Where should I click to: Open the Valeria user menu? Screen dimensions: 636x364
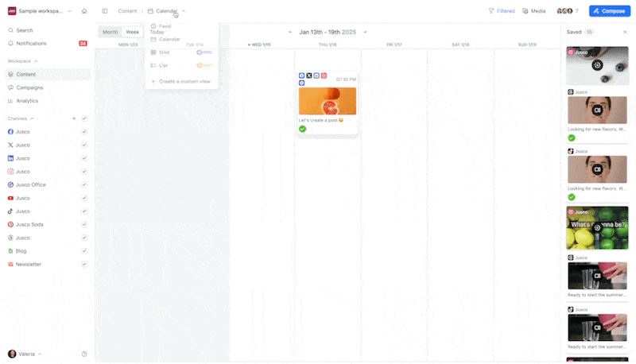click(25, 354)
